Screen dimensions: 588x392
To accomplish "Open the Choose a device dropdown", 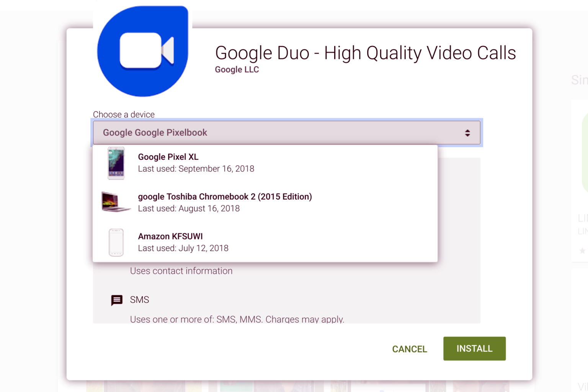I will [x=287, y=133].
